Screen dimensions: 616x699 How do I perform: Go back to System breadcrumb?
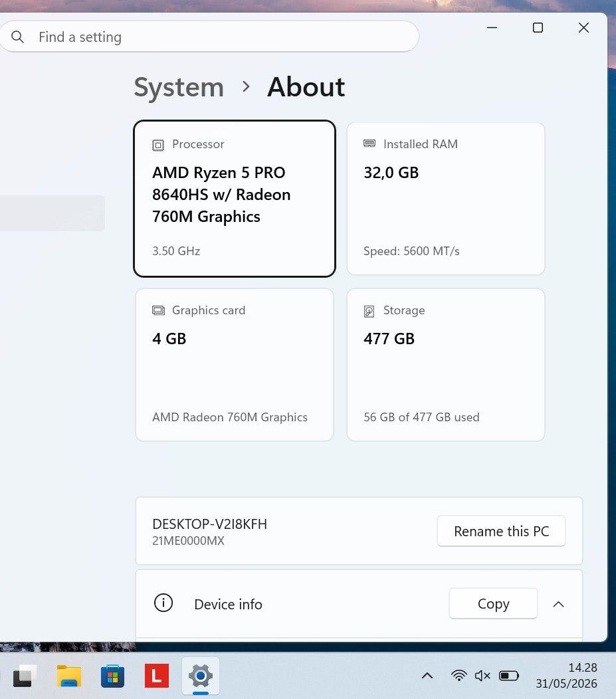tap(179, 87)
